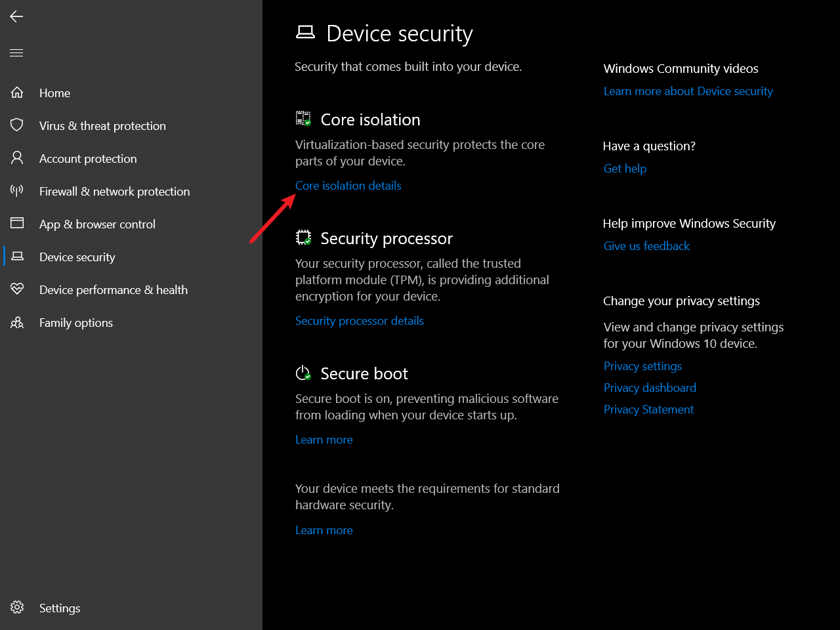Open Learn more about Device security link
The width and height of the screenshot is (840, 630).
[x=688, y=91]
